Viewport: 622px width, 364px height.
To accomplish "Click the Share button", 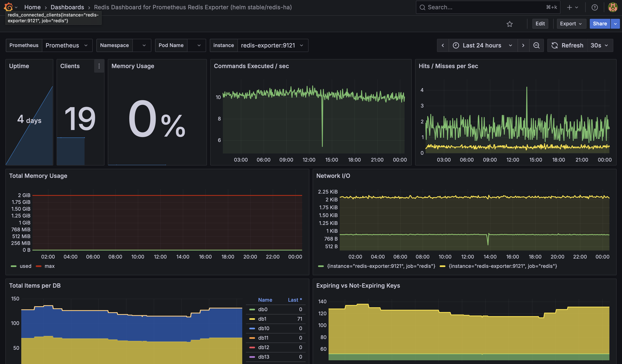I will (x=600, y=24).
